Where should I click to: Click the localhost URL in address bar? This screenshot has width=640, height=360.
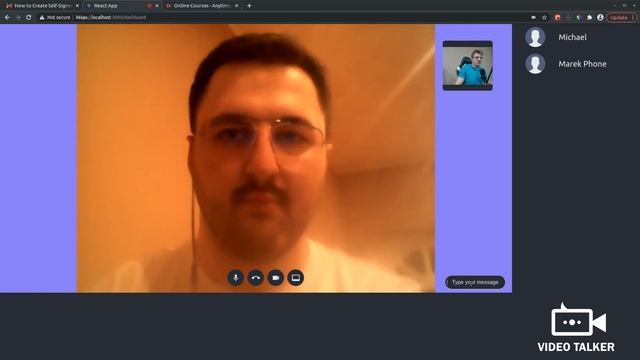[111, 18]
